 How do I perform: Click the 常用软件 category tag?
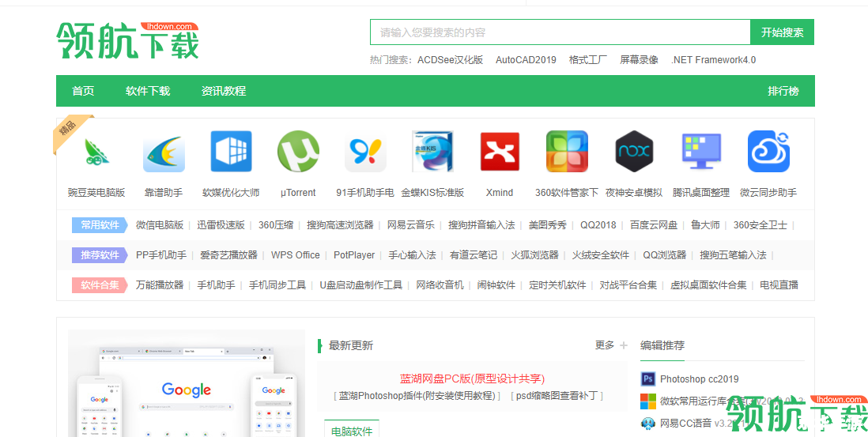tap(100, 225)
